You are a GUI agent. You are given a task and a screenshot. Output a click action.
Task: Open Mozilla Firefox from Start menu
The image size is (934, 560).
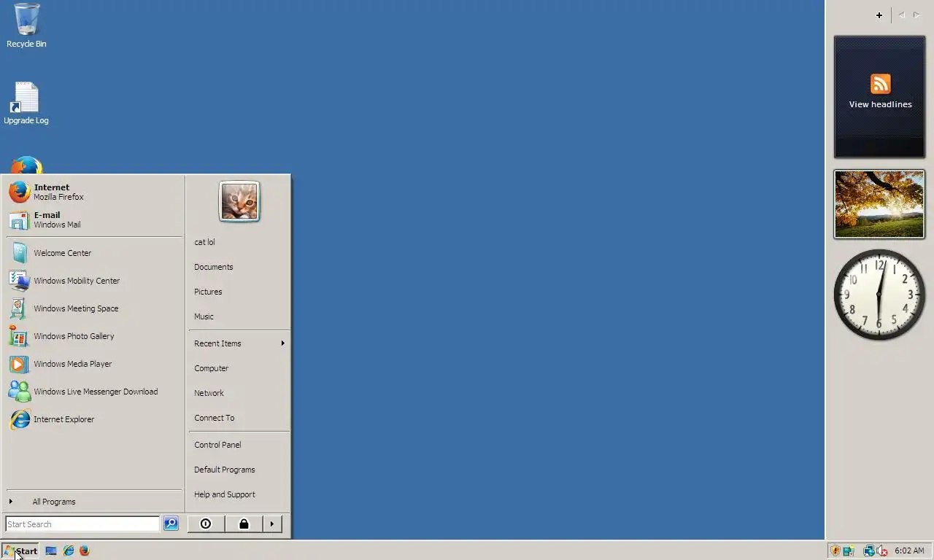93,192
